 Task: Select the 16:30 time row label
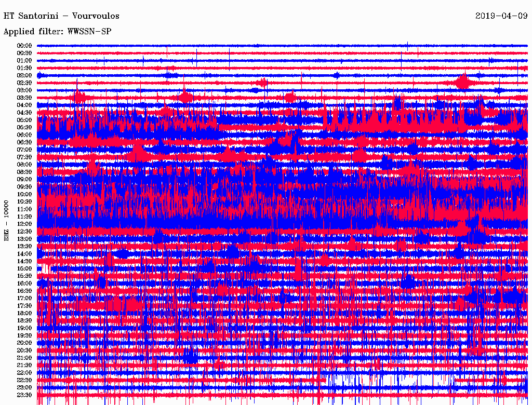(24, 291)
